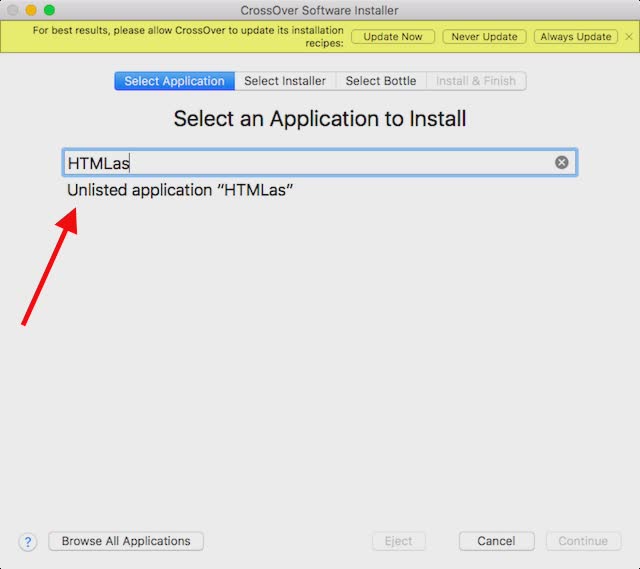The image size is (640, 569).
Task: Click Update Now in the banner
Action: point(393,37)
